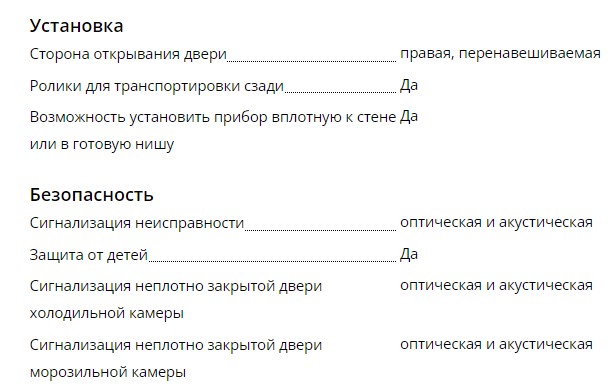Click freezer door alarm оптическая и акустическая value
The image size is (612, 385).
pyautogui.click(x=496, y=344)
